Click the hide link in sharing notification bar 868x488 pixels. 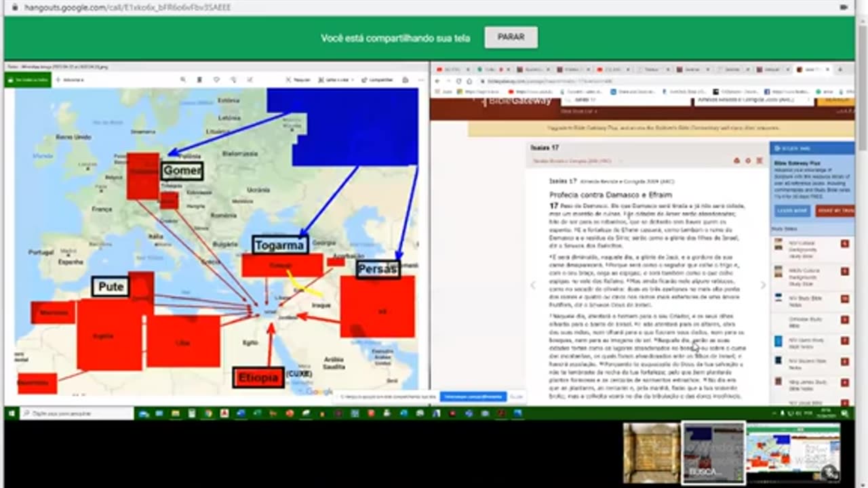coord(516,396)
